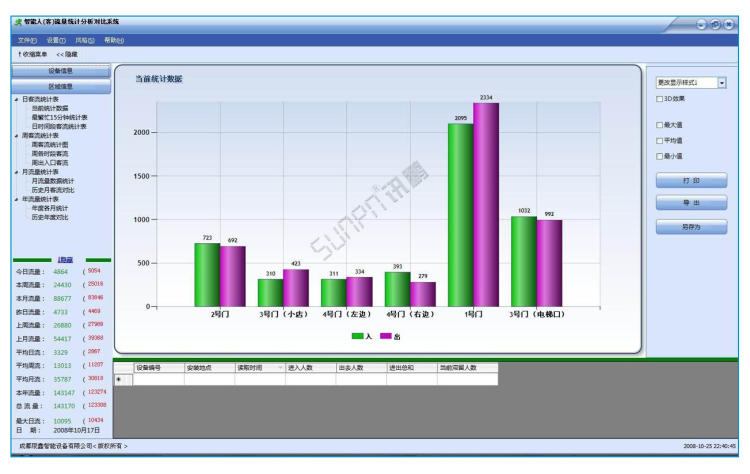This screenshot has width=750, height=474.
Task: Collapse the 月流量统计表 tree node
Action: 16,172
